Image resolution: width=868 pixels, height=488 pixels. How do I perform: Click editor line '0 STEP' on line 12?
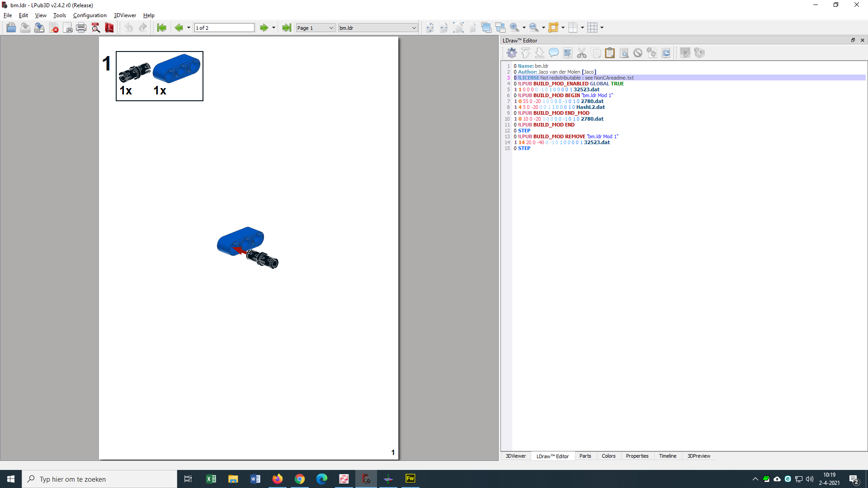522,131
